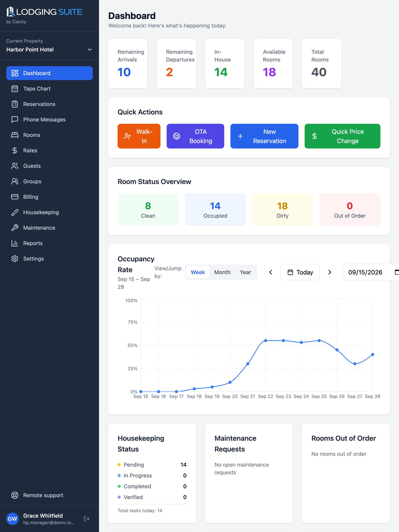Click the Maintenance wrench icon
The height and width of the screenshot is (532, 399).
point(15,228)
